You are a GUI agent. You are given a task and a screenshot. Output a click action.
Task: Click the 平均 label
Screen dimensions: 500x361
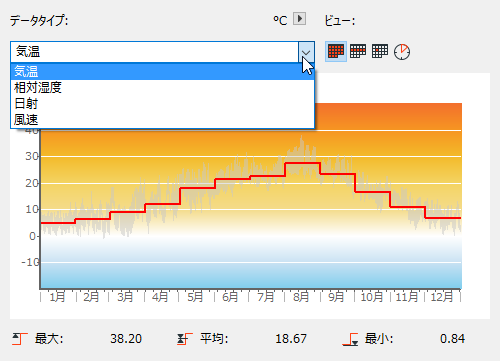coord(214,339)
